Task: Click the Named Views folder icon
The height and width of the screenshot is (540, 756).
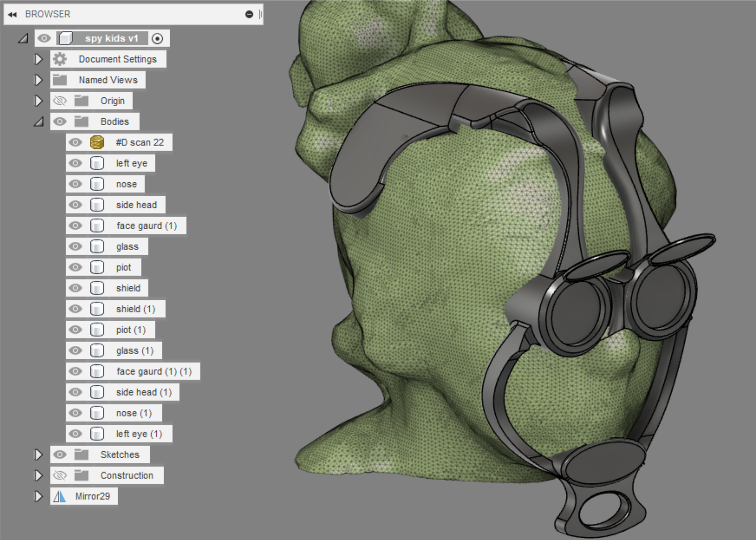Action: pyautogui.click(x=60, y=80)
